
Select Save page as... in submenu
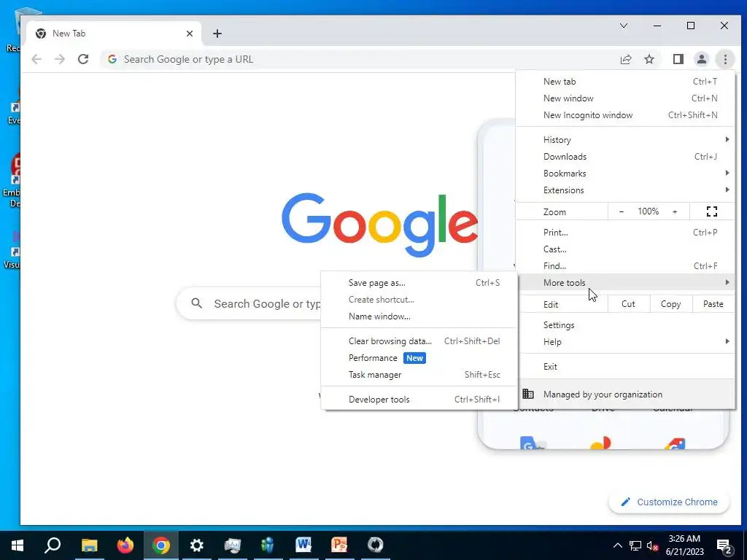[x=419, y=283]
